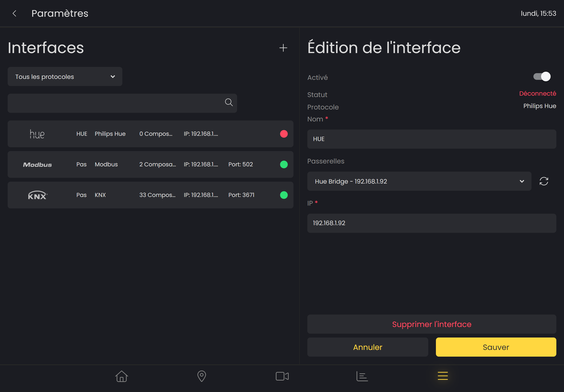The image size is (564, 392).
Task: Click the IP address input field
Action: click(431, 223)
